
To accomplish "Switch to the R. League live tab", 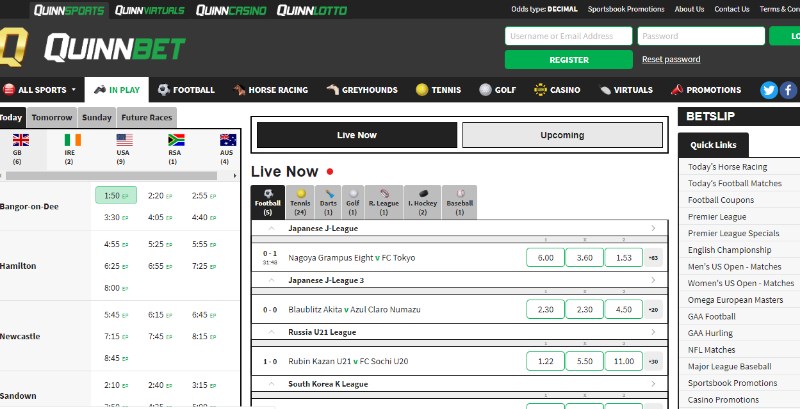I will pyautogui.click(x=384, y=202).
